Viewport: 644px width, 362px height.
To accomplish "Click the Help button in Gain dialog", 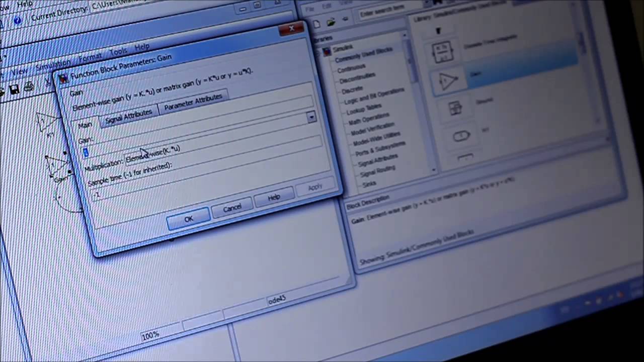I will (274, 197).
